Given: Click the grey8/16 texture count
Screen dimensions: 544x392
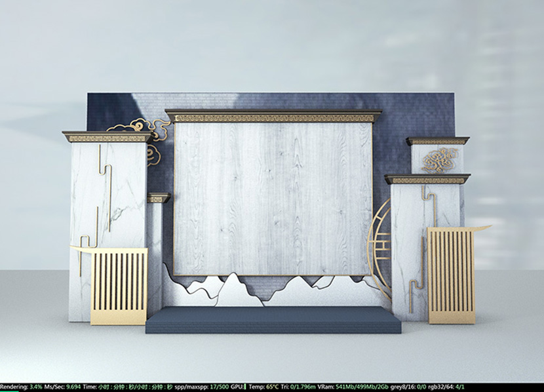Looking at the screenshot, I should [x=408, y=387].
